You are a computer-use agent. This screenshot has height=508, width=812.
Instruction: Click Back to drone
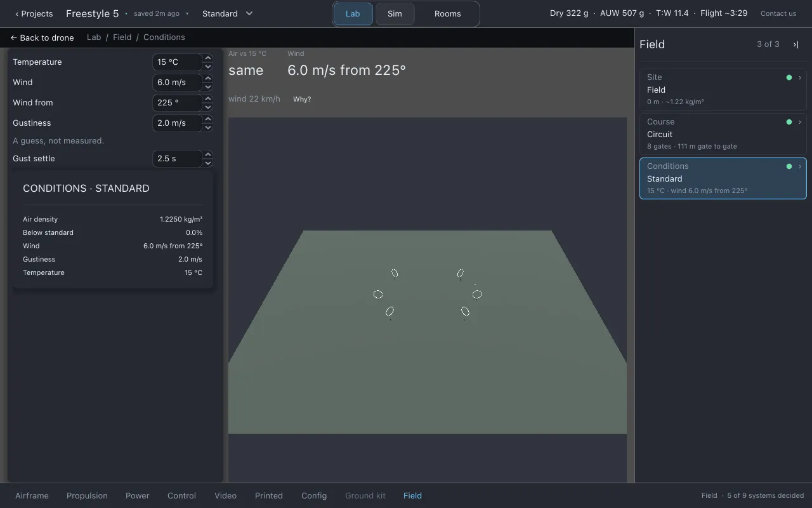43,37
